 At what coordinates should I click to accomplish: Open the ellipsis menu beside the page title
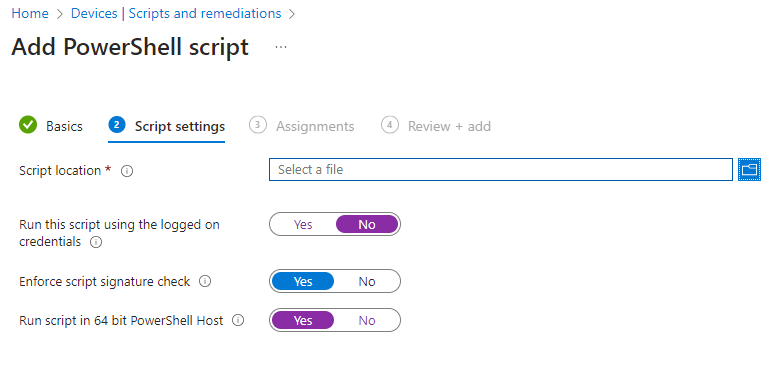281,47
